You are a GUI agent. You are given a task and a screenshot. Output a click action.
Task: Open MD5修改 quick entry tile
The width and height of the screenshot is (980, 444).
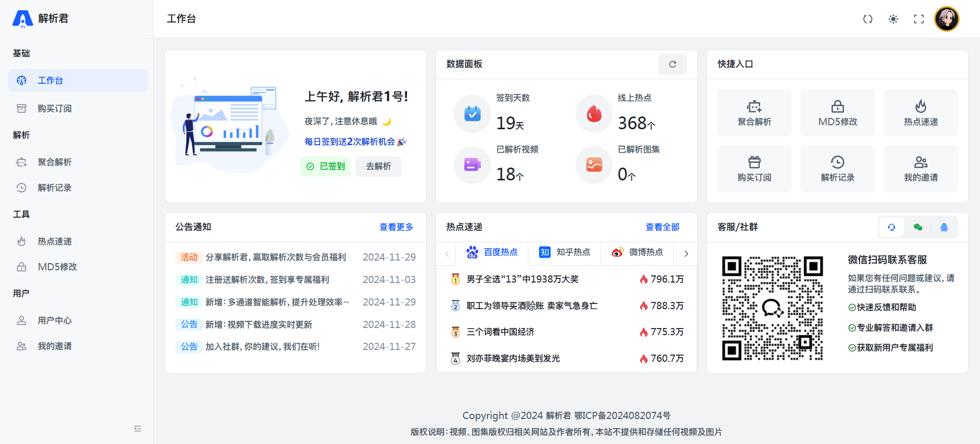[837, 113]
